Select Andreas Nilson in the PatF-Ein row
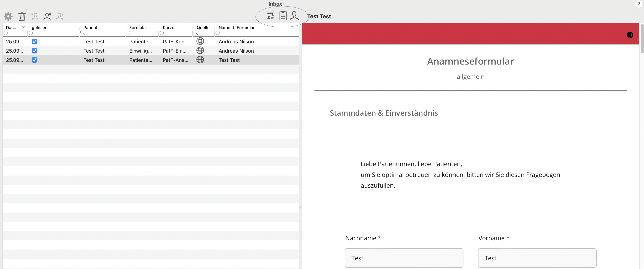 point(236,51)
